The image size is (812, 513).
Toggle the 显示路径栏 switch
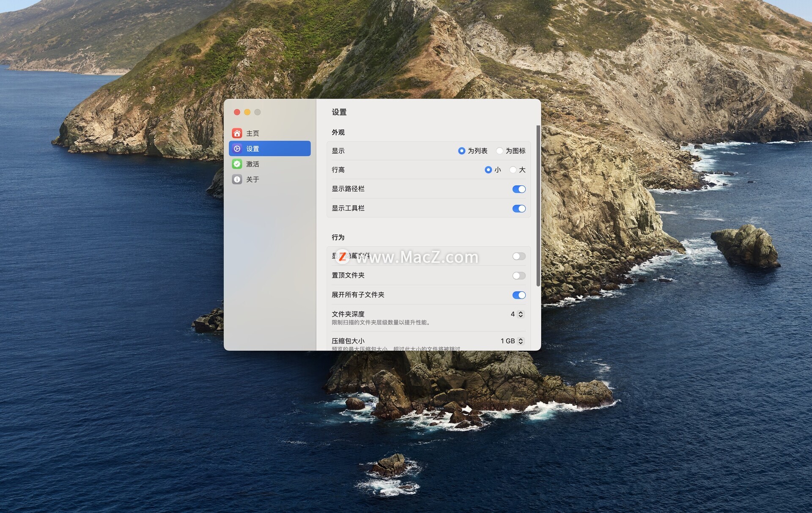coord(519,189)
